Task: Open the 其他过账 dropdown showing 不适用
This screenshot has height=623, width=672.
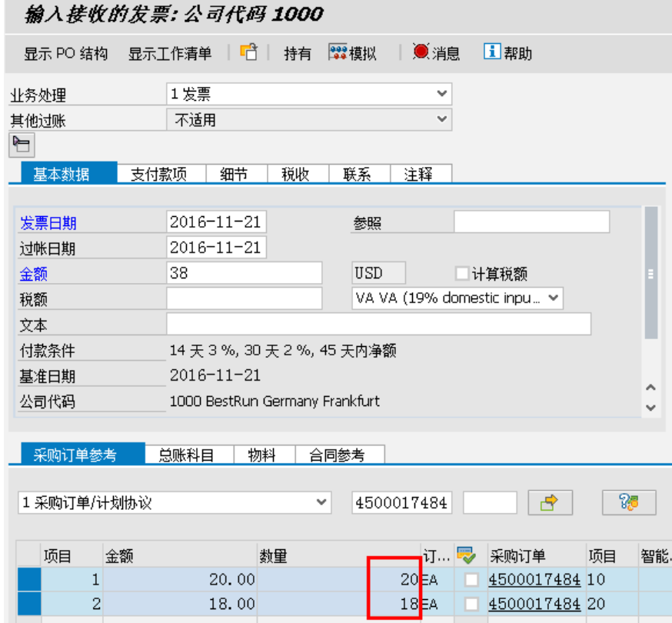Action: click(309, 120)
